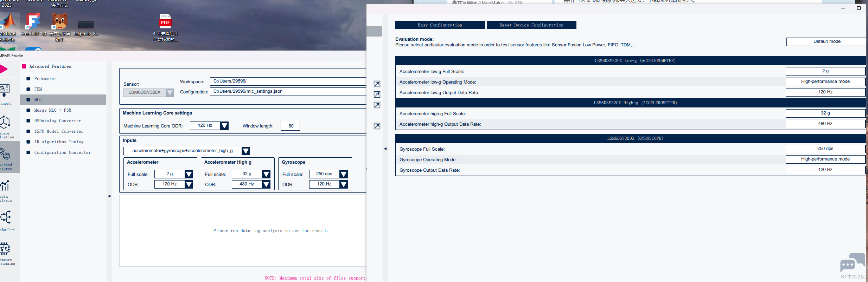This screenshot has width=868, height=282.
Task: Open the Accelerometer High g ODR dropdown
Action: (x=266, y=184)
